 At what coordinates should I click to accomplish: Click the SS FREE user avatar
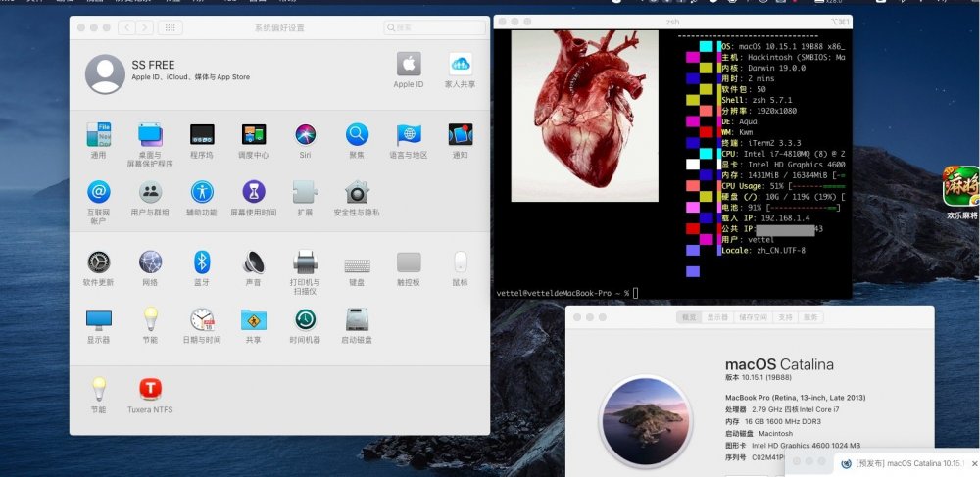coord(105,74)
